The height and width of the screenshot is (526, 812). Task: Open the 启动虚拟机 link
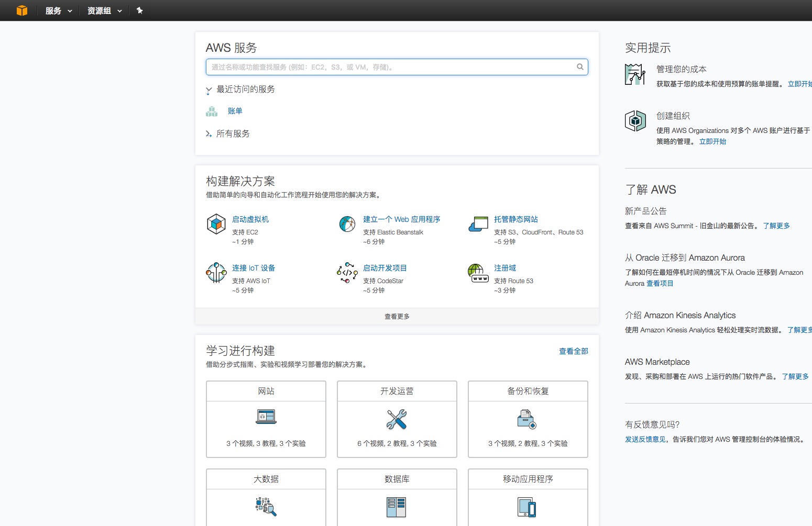[250, 219]
